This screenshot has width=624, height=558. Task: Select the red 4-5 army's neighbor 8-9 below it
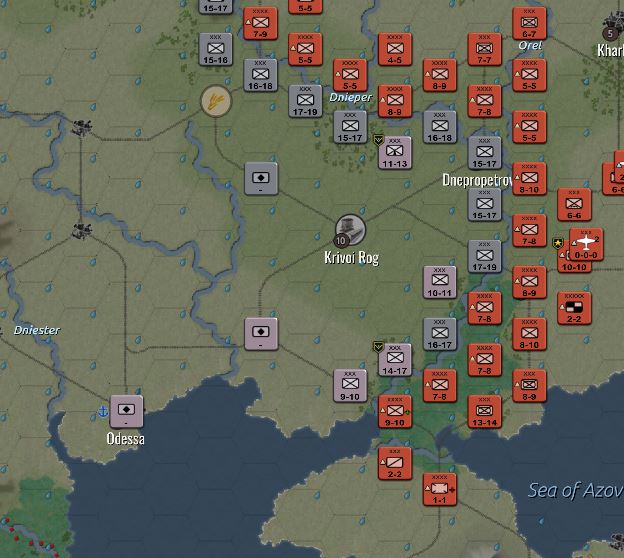coord(395,101)
